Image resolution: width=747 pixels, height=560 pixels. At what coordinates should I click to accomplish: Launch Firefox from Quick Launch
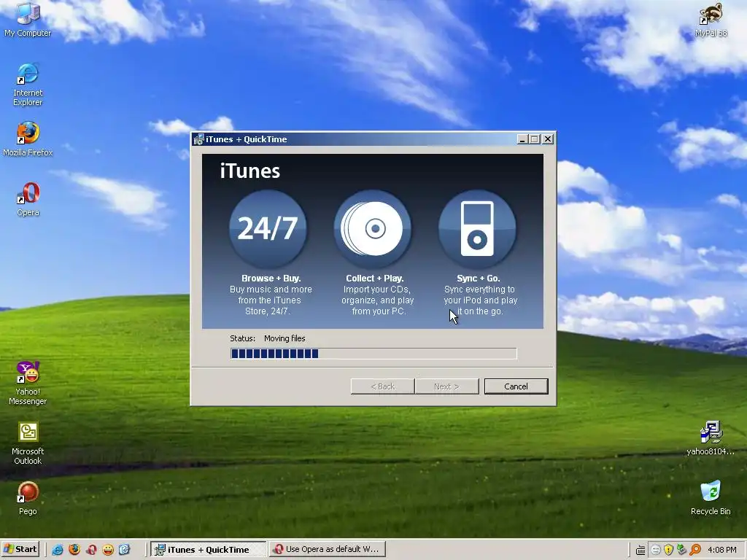click(74, 550)
